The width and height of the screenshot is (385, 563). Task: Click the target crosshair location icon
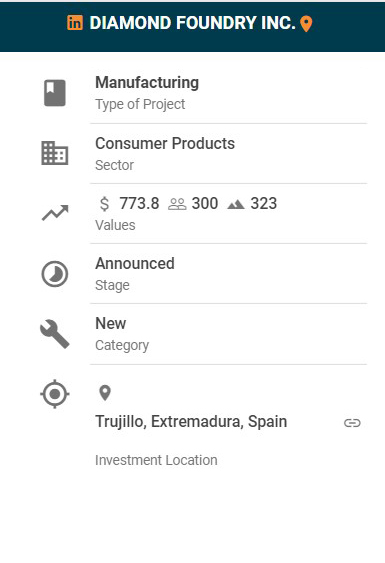point(55,394)
